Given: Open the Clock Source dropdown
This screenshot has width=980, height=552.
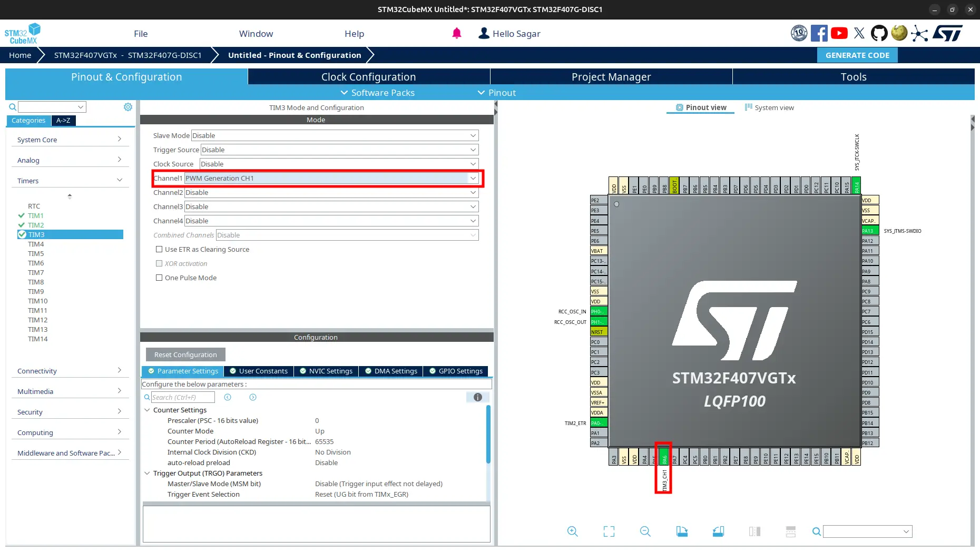Looking at the screenshot, I should pos(339,164).
